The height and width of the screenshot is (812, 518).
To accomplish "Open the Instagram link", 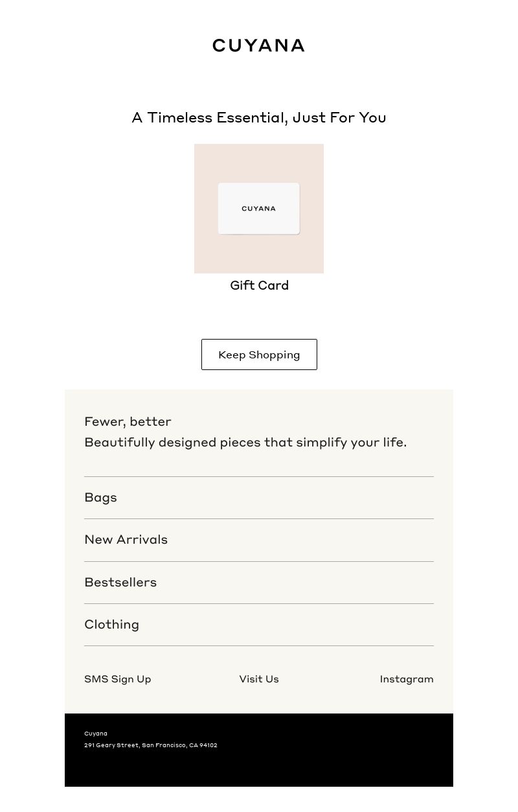I will pyautogui.click(x=407, y=679).
